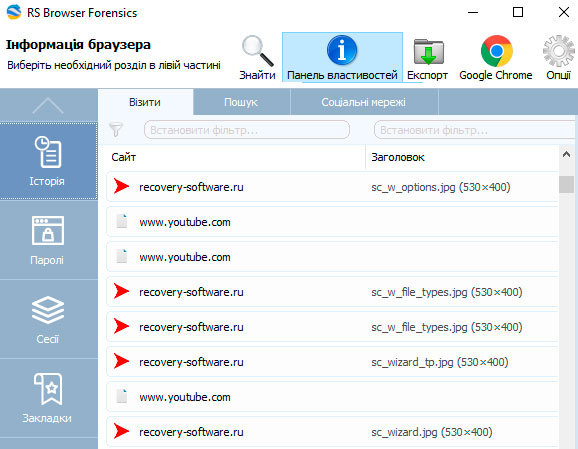
Task: Switch to the Візити tab
Action: (x=145, y=102)
